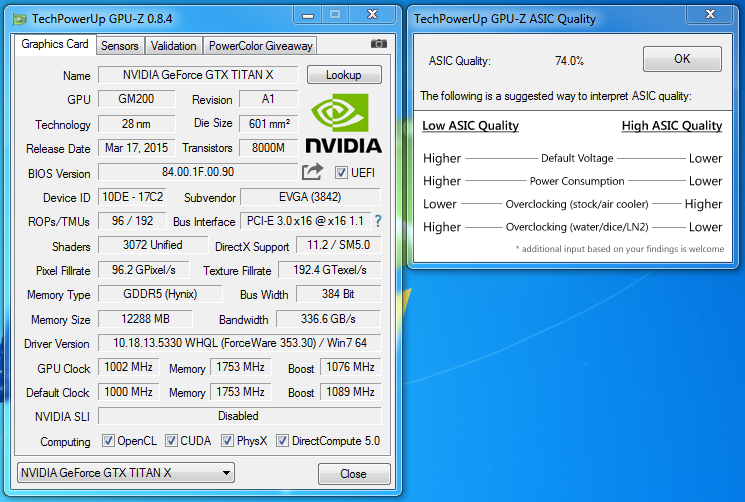Click the Transistors value 8000M

pos(269,148)
